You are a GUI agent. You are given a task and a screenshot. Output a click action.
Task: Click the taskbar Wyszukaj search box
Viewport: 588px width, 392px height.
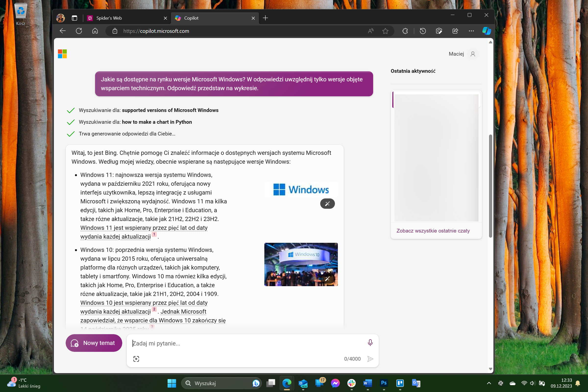221,383
